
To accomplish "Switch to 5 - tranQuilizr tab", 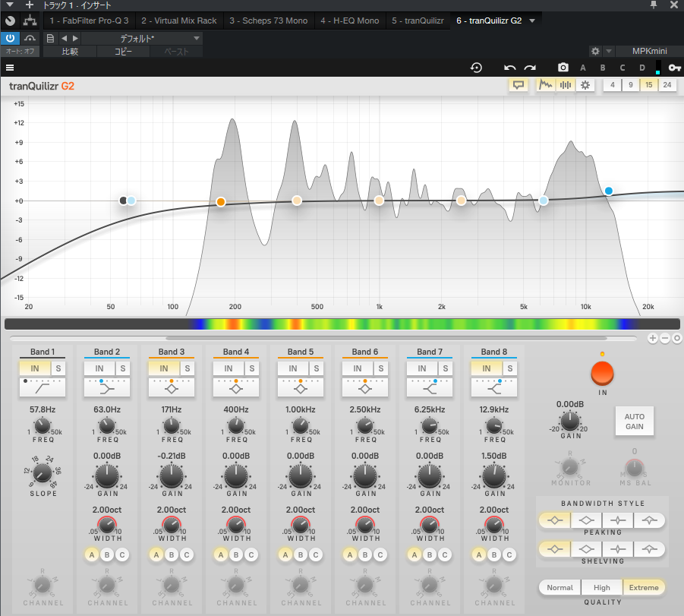I will (x=418, y=21).
